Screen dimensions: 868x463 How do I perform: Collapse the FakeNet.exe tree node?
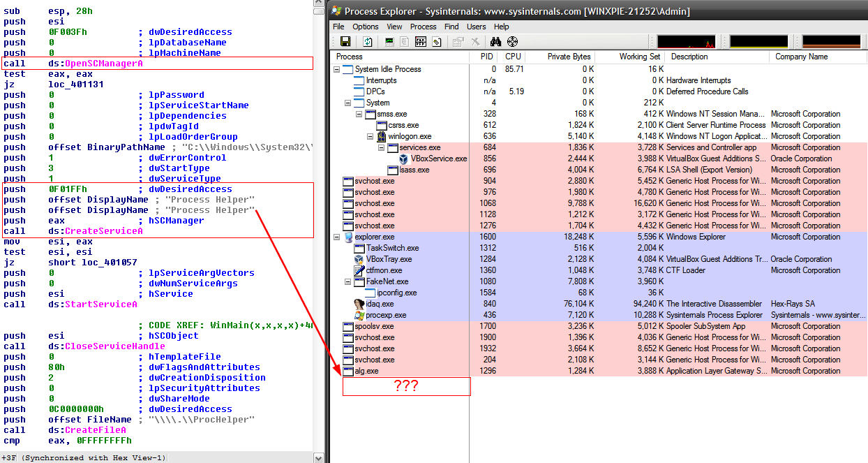pos(348,281)
